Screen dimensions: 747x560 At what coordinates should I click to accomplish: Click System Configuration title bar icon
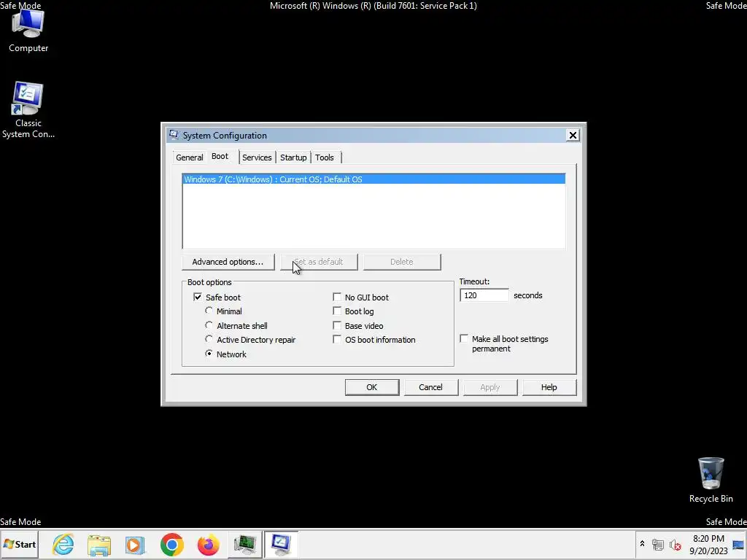[x=174, y=135]
